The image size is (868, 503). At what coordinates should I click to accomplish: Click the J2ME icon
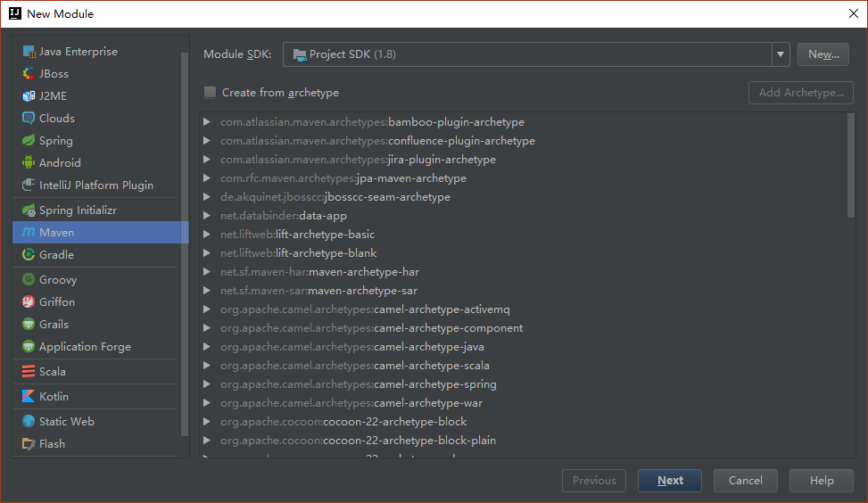(x=29, y=95)
